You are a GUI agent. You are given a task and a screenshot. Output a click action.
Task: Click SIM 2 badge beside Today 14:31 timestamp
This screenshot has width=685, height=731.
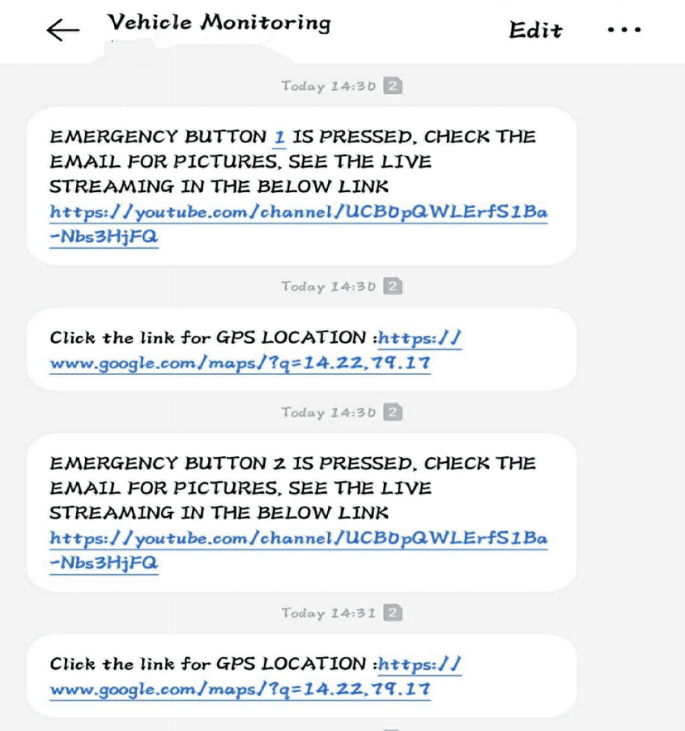point(395,613)
